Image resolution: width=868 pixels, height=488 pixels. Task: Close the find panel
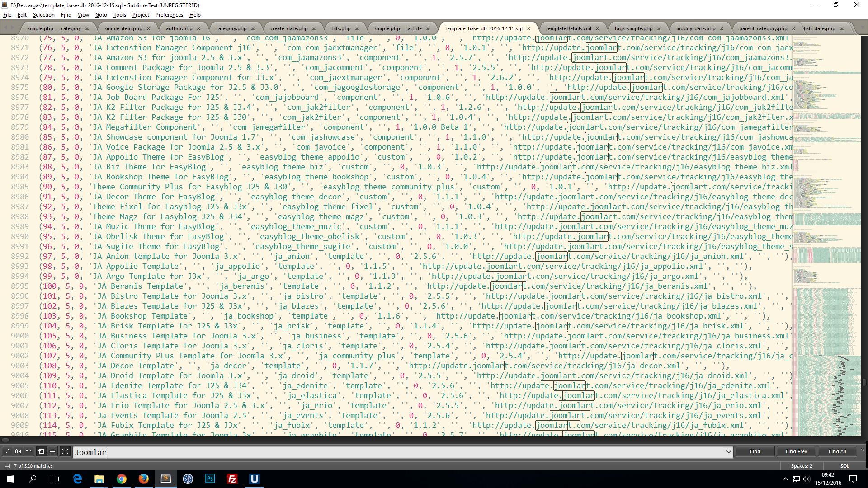point(862,450)
